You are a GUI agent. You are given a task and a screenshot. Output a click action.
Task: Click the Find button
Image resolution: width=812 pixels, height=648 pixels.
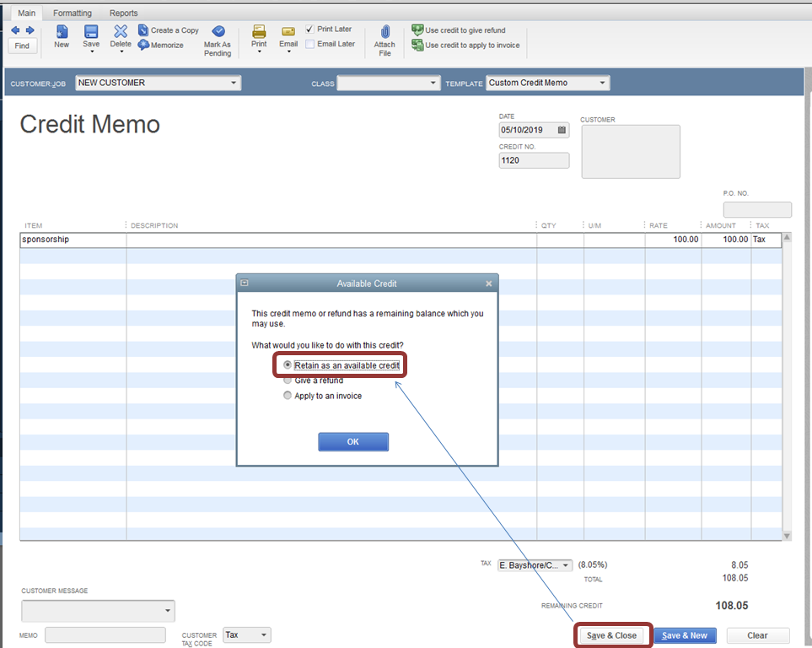pos(22,46)
